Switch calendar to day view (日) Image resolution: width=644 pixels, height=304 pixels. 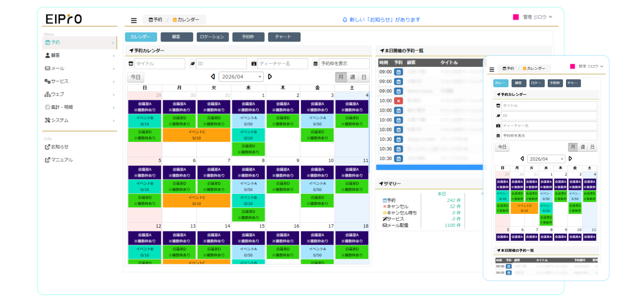pos(364,77)
